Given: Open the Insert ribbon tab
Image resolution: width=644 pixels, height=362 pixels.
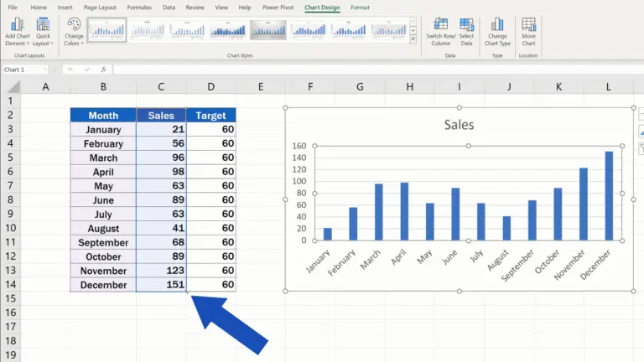Looking at the screenshot, I should click(65, 7).
